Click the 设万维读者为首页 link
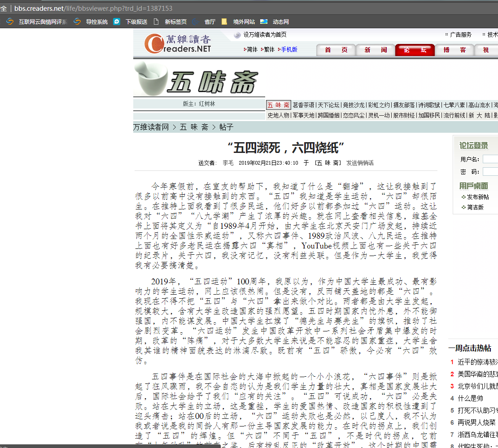 (265, 35)
